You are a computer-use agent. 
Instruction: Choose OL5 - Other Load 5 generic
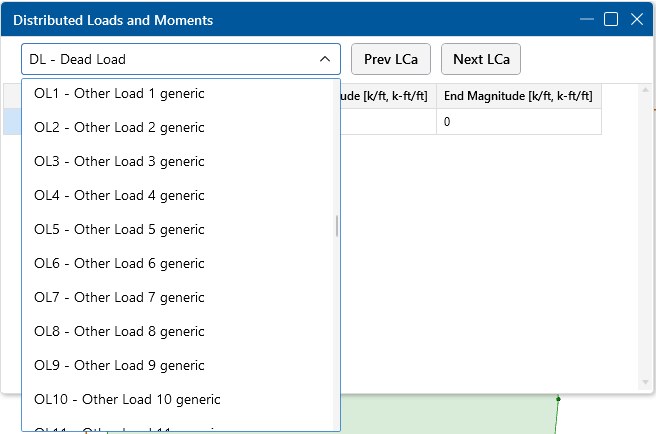(120, 230)
